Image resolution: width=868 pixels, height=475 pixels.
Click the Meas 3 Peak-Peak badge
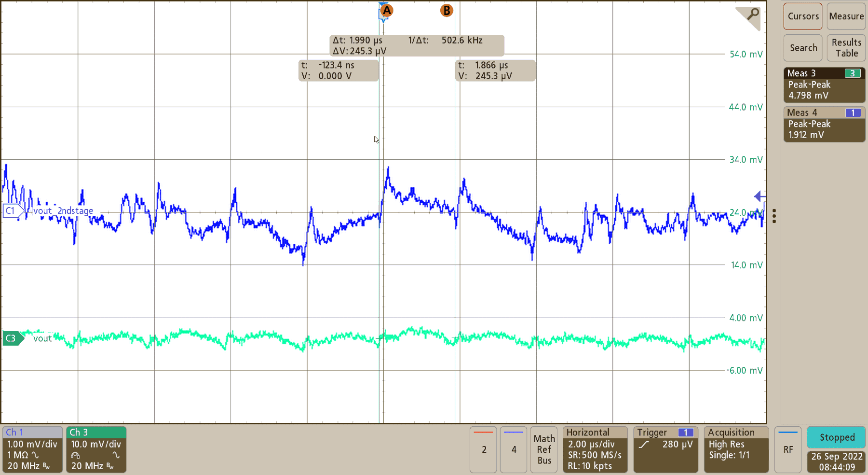[x=824, y=84]
